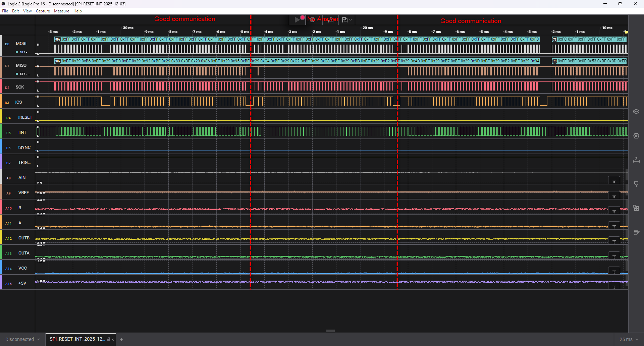The image size is (644, 346).
Task: Click the yellow marker at the timeline end
Action: (626, 32)
